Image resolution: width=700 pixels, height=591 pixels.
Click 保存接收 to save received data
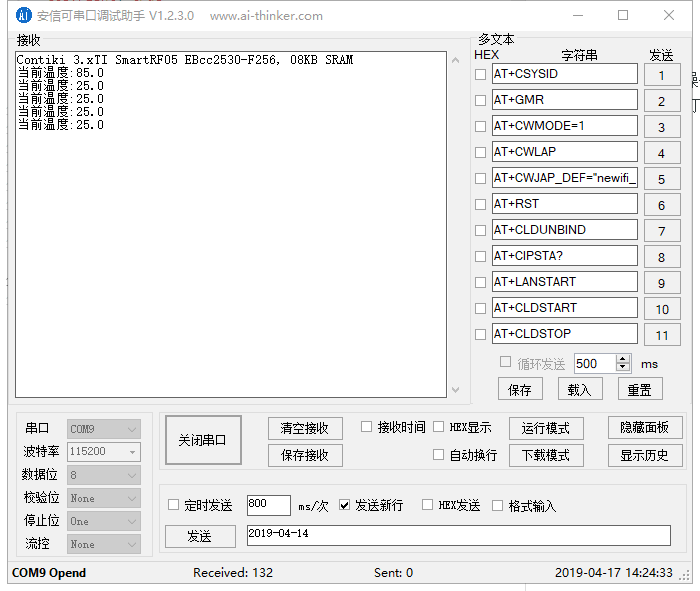point(305,455)
